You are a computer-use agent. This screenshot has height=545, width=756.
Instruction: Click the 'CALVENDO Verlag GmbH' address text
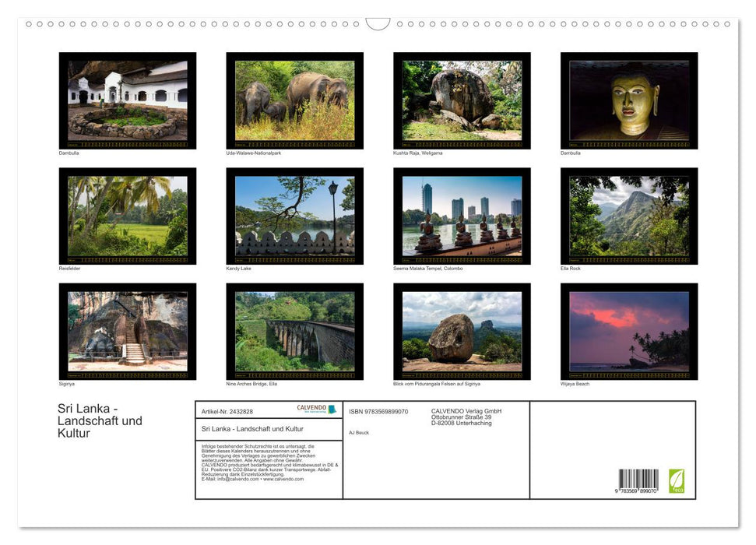[466, 411]
